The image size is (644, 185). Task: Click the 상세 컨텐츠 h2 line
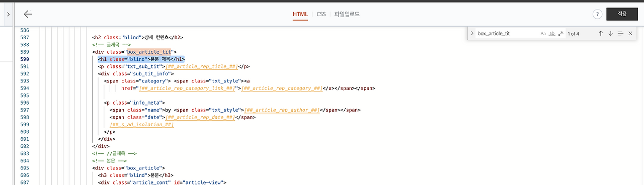(x=137, y=37)
